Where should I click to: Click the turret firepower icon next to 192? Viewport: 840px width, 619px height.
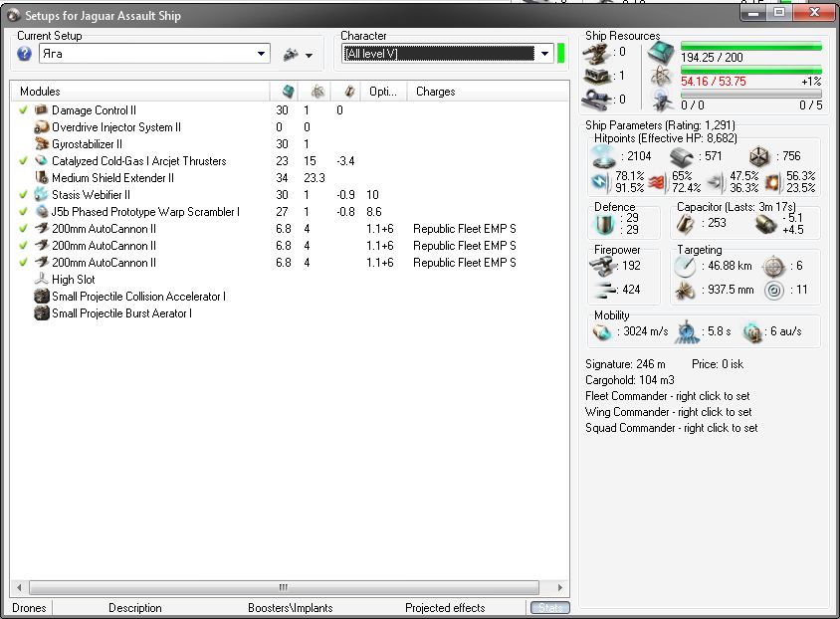coord(604,266)
